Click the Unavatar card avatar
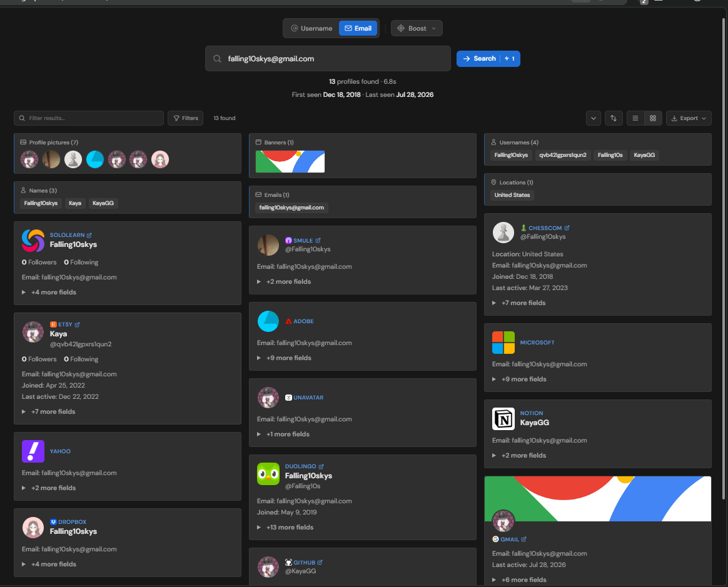 pyautogui.click(x=268, y=398)
